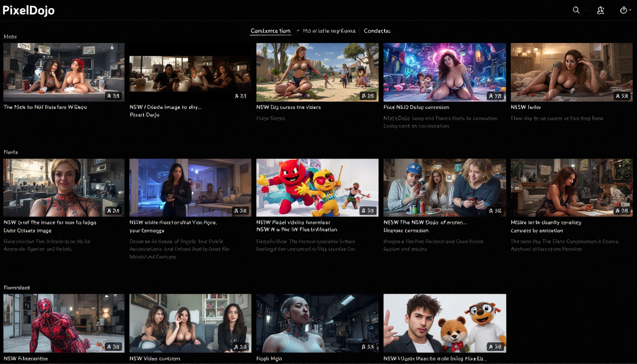Open the man with teddy bear mascots thumbnail
Image resolution: width=637 pixels, height=364 pixels.
[x=444, y=323]
